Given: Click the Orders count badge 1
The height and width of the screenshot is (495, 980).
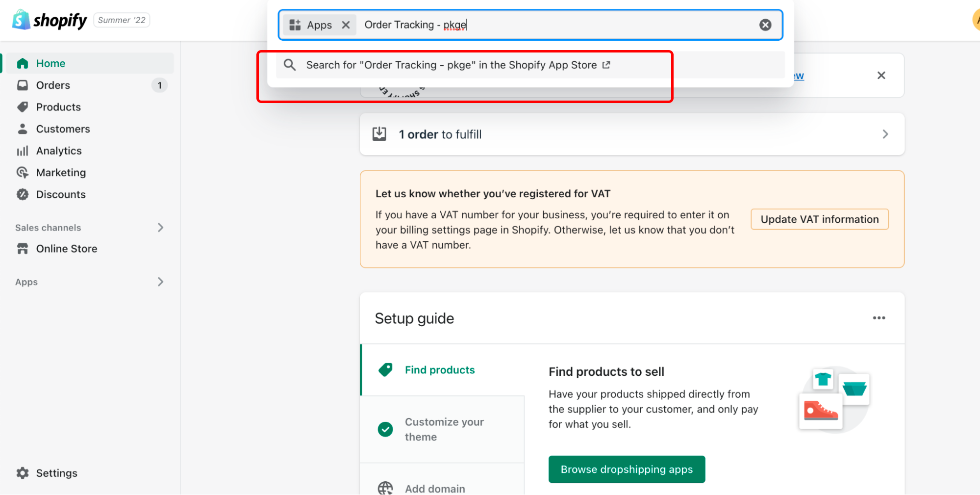Looking at the screenshot, I should click(x=159, y=85).
